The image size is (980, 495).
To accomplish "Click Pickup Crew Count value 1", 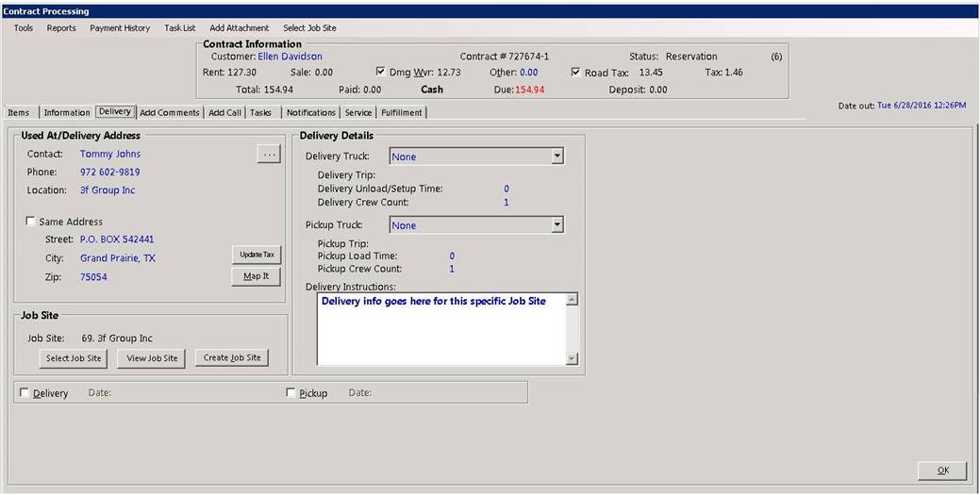I will click(452, 270).
